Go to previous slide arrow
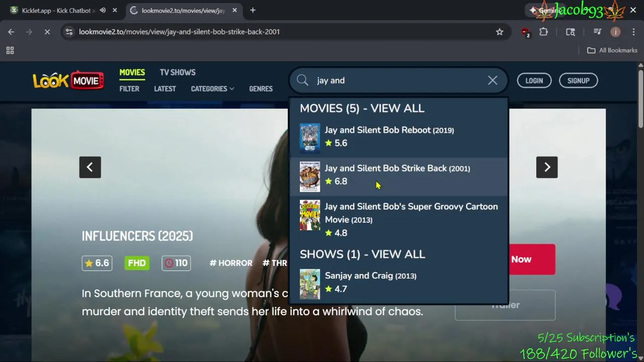Image resolution: width=644 pixels, height=362 pixels. coord(90,167)
